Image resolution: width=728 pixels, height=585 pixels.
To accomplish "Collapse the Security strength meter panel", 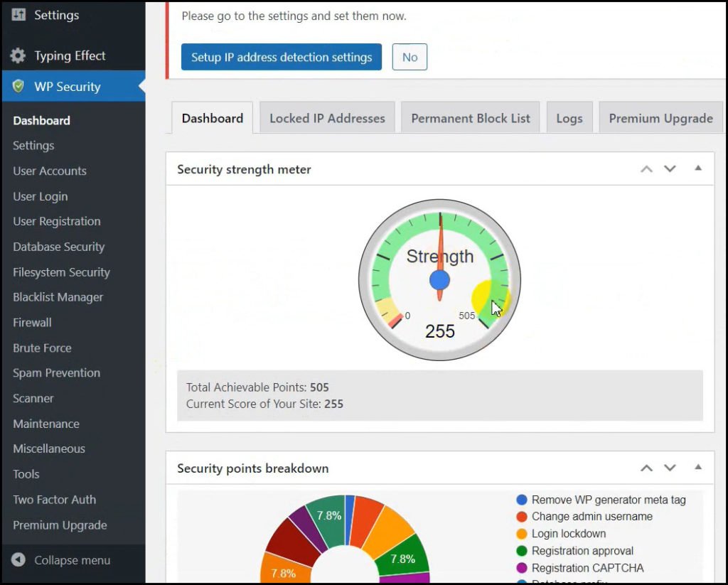I will click(x=697, y=168).
